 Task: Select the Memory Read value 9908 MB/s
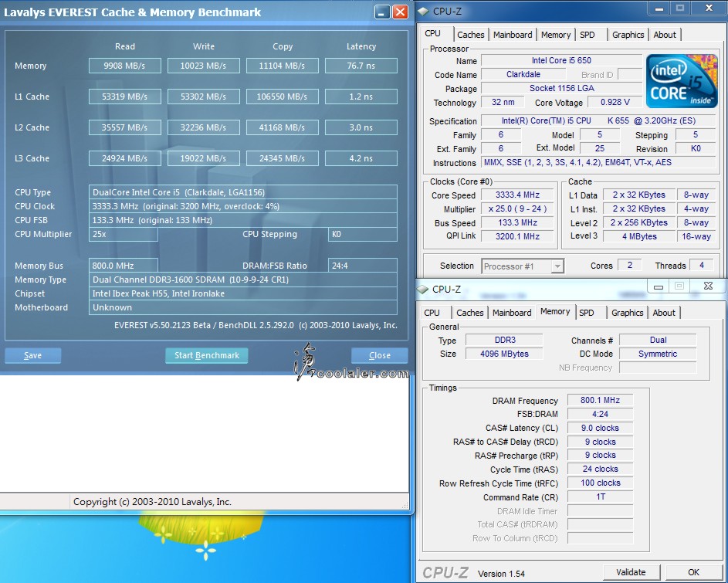(x=125, y=66)
